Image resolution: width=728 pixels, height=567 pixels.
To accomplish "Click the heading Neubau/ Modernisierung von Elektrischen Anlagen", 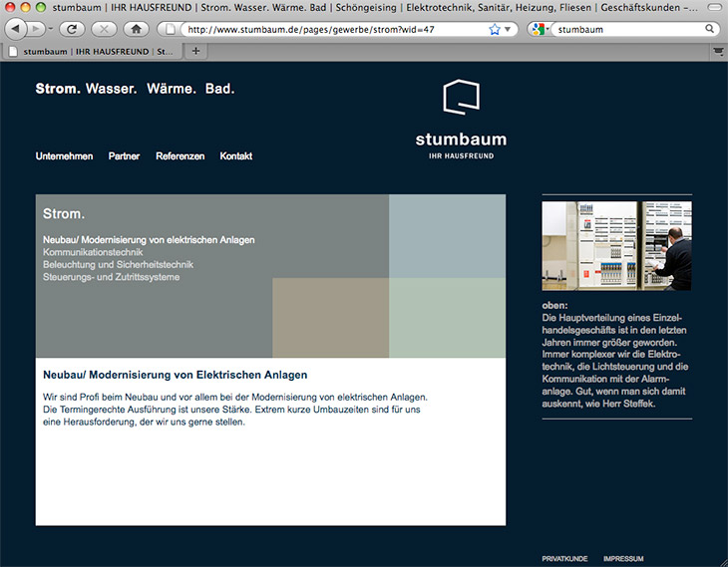I will [176, 375].
